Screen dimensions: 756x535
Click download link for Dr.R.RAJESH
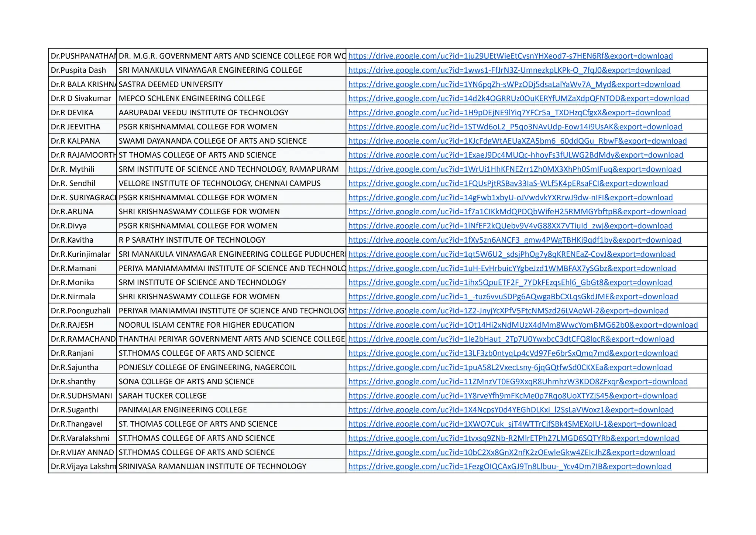pyautogui.click(x=523, y=325)
